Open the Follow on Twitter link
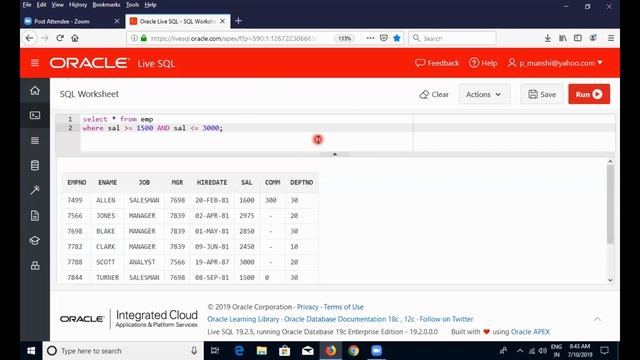The image size is (640, 360). coord(446,319)
